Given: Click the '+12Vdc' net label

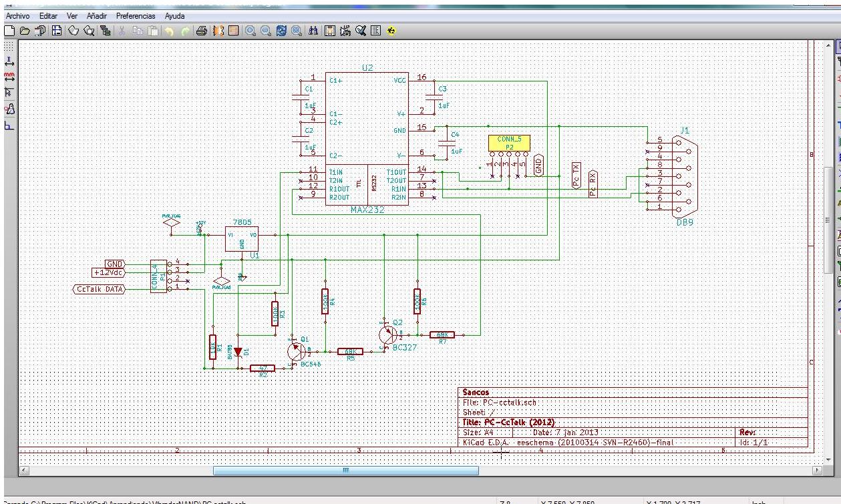Looking at the screenshot, I should tap(108, 272).
